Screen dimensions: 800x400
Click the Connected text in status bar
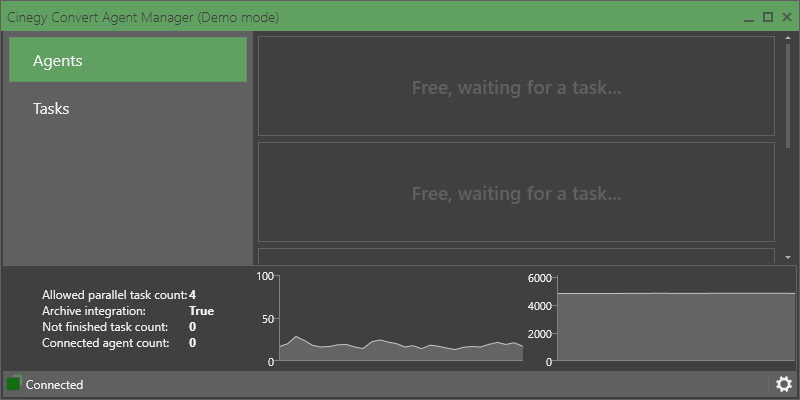(x=54, y=385)
